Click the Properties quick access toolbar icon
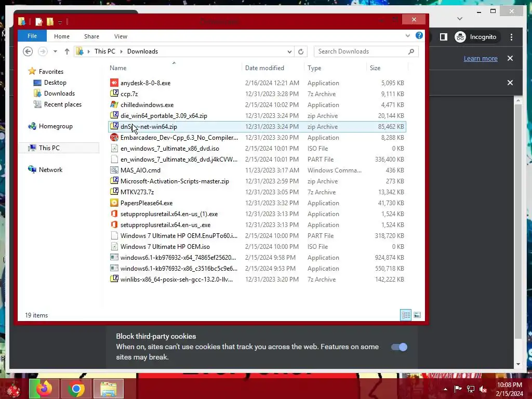Viewport: 532px width, 399px height. [x=39, y=22]
